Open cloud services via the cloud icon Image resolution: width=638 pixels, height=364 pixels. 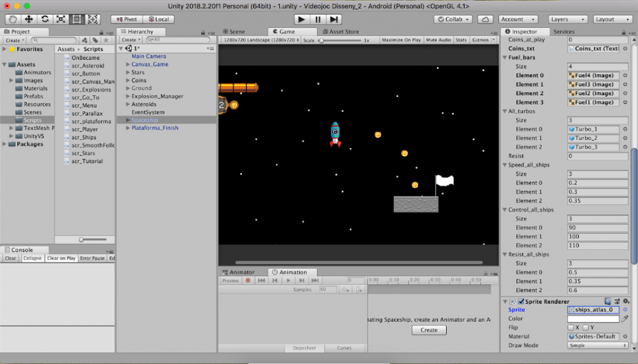coord(487,19)
